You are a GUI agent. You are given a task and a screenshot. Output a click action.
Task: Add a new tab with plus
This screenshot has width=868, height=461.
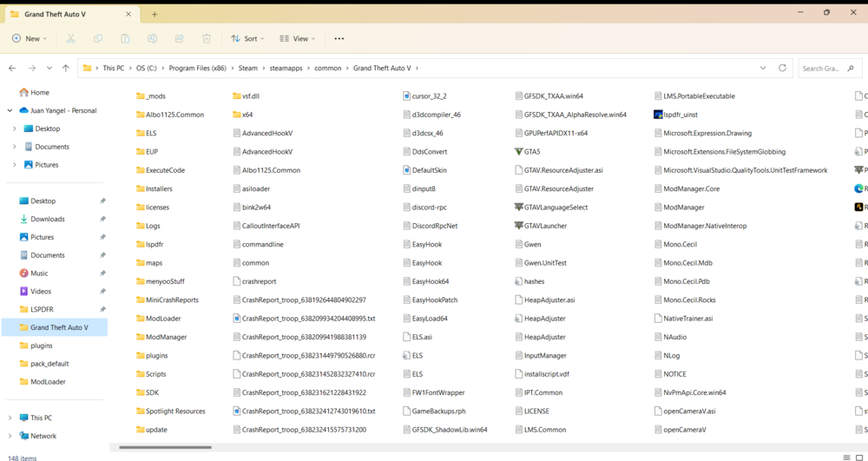point(155,15)
